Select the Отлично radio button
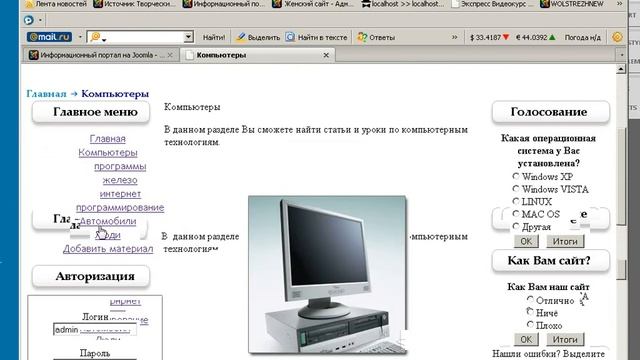The height and width of the screenshot is (360, 640). [x=530, y=300]
